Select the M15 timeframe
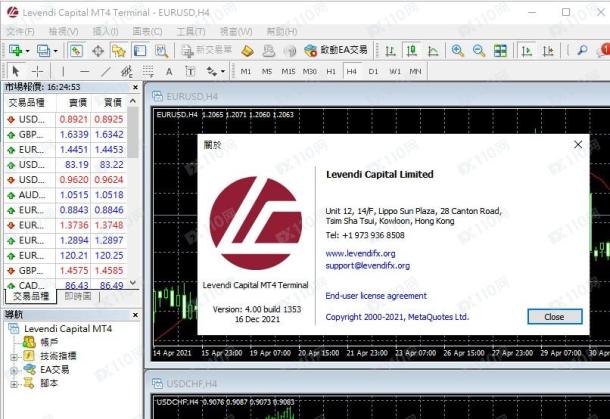Viewport: 610px width, 419px height. point(288,71)
